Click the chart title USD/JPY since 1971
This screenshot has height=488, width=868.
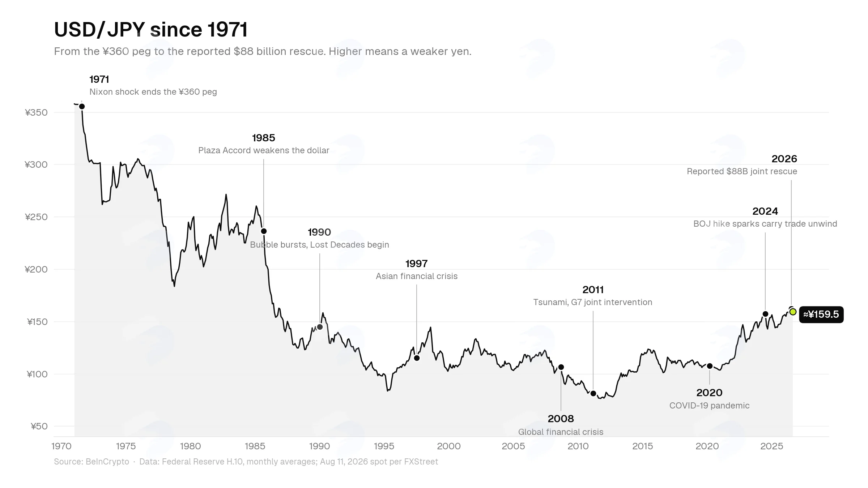[151, 30]
